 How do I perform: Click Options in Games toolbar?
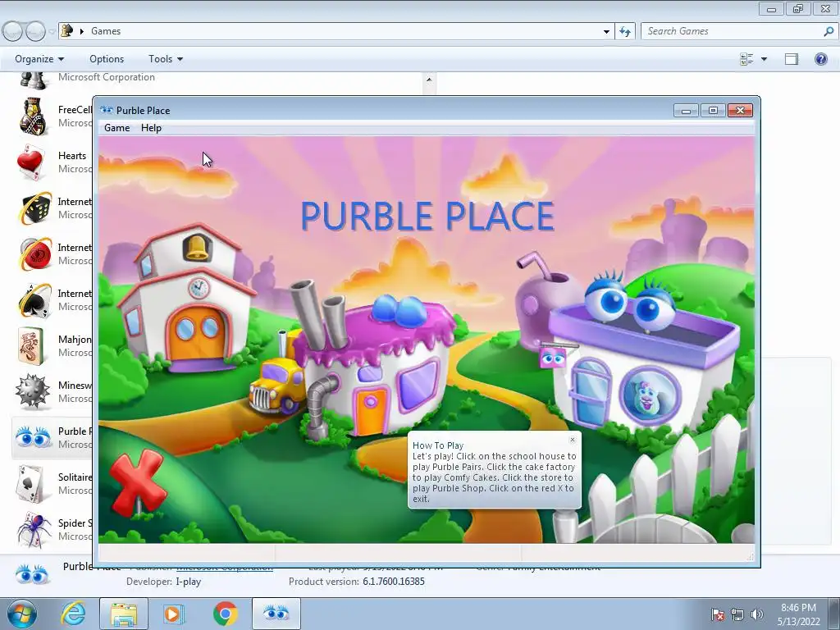tap(107, 59)
